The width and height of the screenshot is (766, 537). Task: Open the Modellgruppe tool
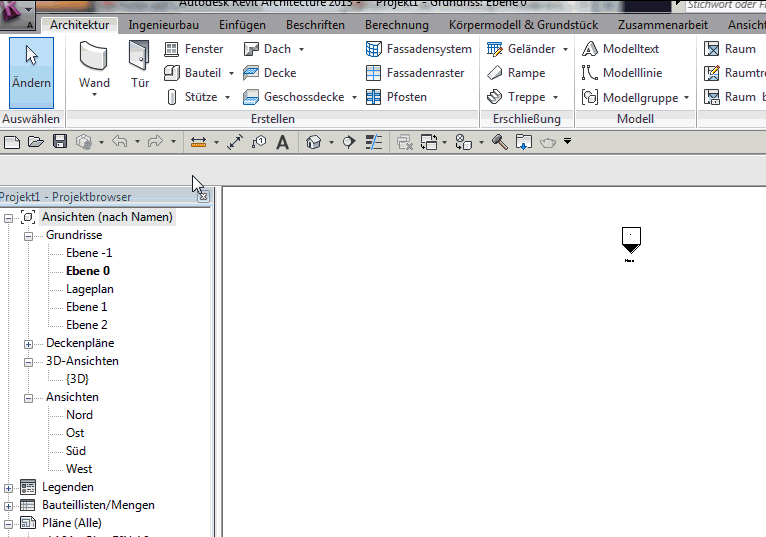click(630, 97)
